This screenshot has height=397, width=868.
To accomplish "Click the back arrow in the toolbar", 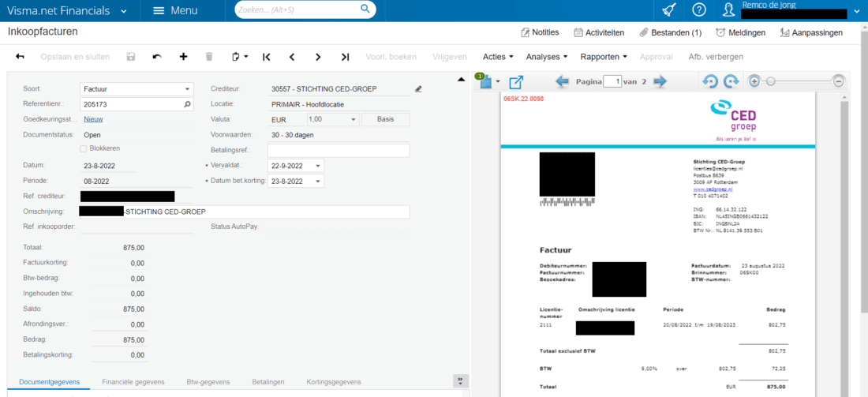I will [20, 57].
